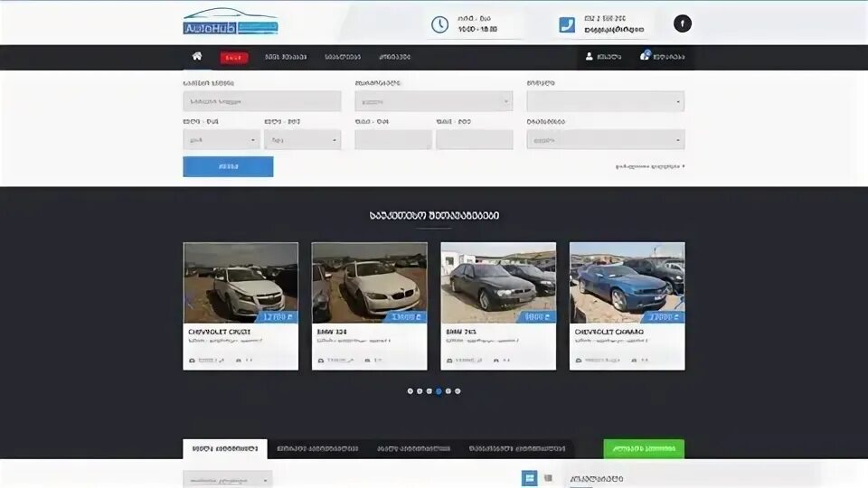
Task: Open the sort dropdown below the tabs
Action: tap(228, 480)
